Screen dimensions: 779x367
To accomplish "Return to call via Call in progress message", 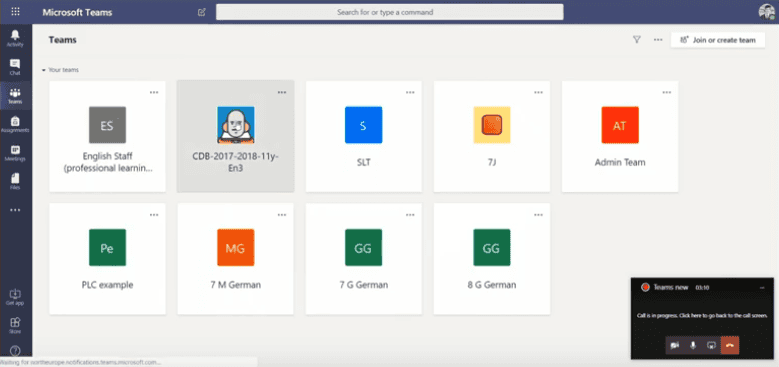I will click(702, 315).
